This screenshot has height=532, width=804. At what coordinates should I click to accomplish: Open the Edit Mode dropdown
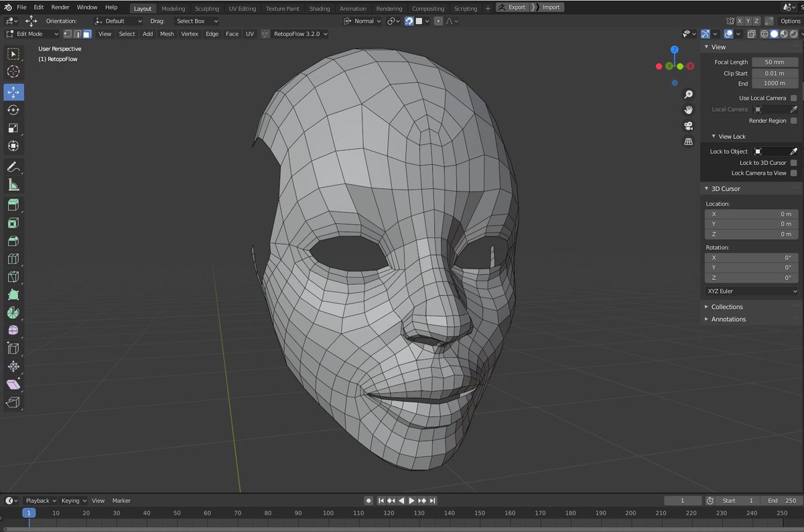coord(31,34)
